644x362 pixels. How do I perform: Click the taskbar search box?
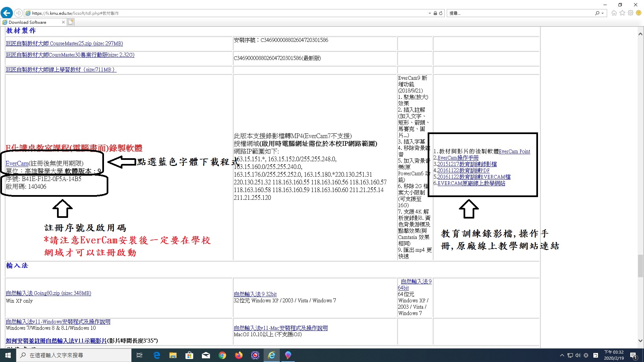click(74, 355)
